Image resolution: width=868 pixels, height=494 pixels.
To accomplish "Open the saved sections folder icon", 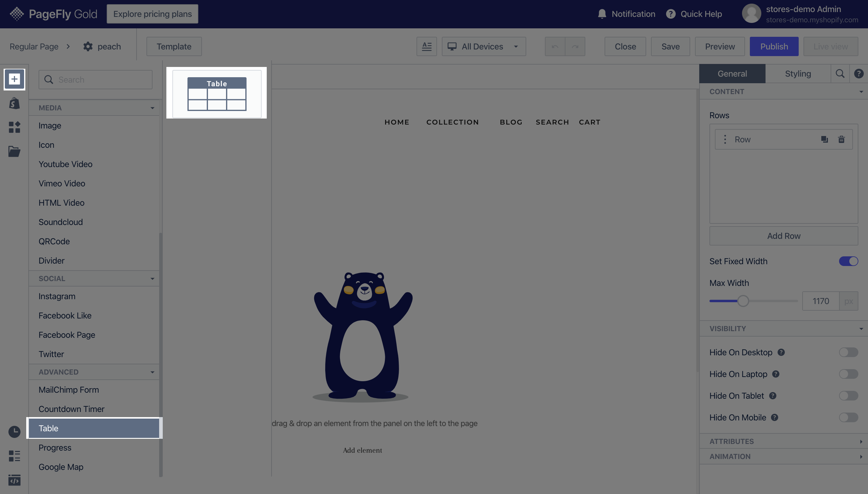I will point(14,151).
